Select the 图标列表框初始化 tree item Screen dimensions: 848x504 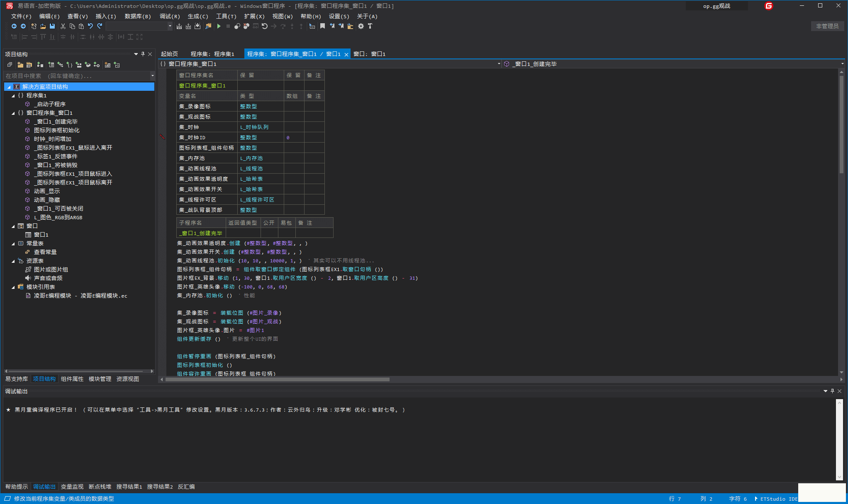click(x=57, y=130)
